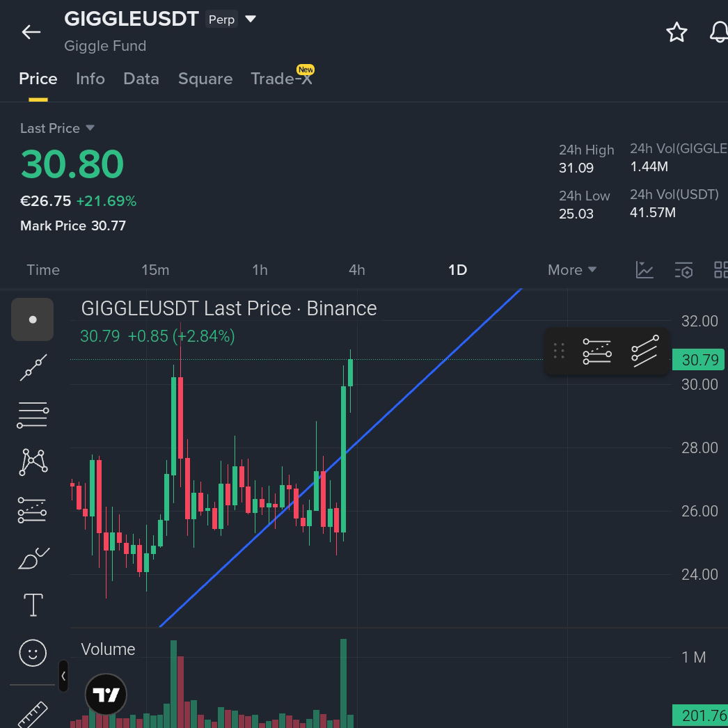Image resolution: width=728 pixels, height=728 pixels.
Task: Click the Giggle Fund subtitle
Action: coord(105,45)
